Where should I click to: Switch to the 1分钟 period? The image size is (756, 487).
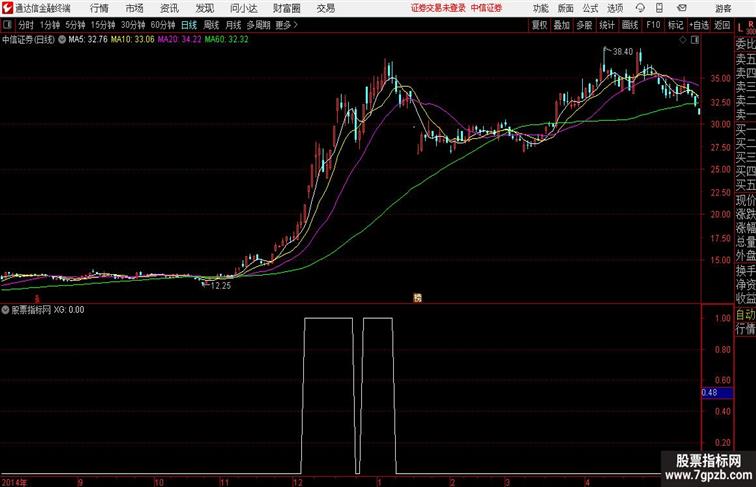coord(49,25)
